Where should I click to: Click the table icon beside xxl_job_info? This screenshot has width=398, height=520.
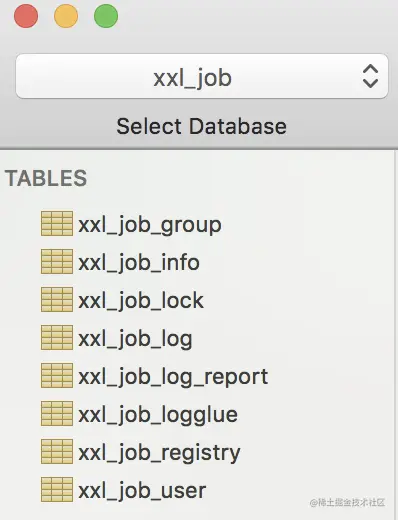(x=57, y=261)
